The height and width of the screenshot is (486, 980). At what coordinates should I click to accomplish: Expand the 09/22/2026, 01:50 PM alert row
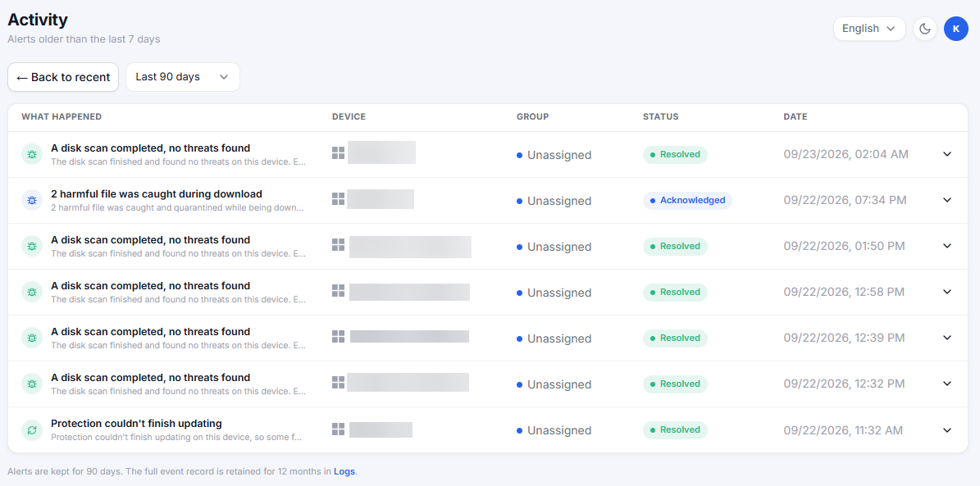(x=947, y=246)
